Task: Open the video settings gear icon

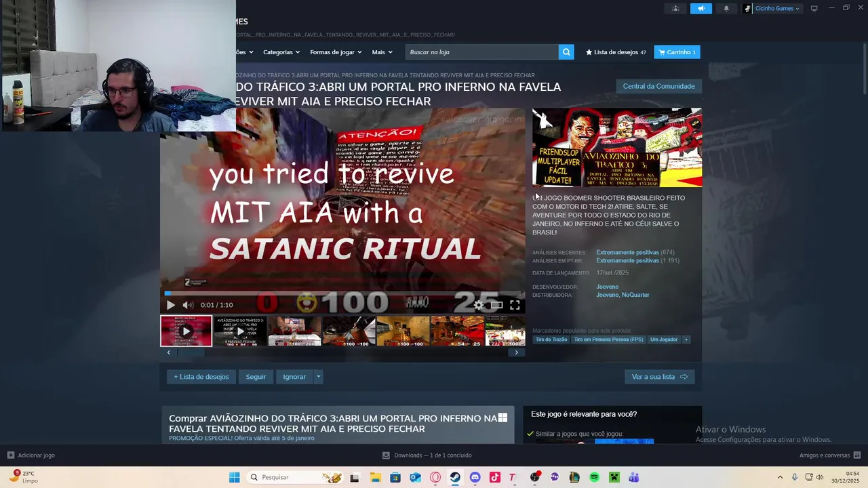Action: coord(479,305)
